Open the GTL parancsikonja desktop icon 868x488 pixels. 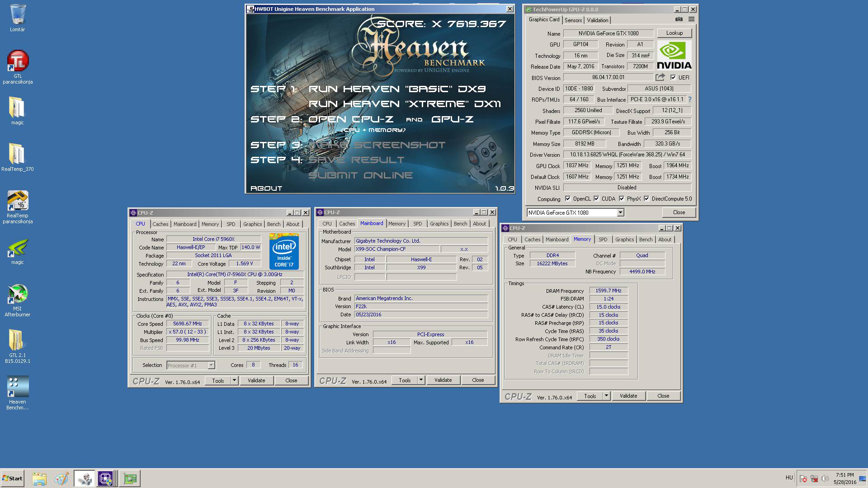point(17,67)
